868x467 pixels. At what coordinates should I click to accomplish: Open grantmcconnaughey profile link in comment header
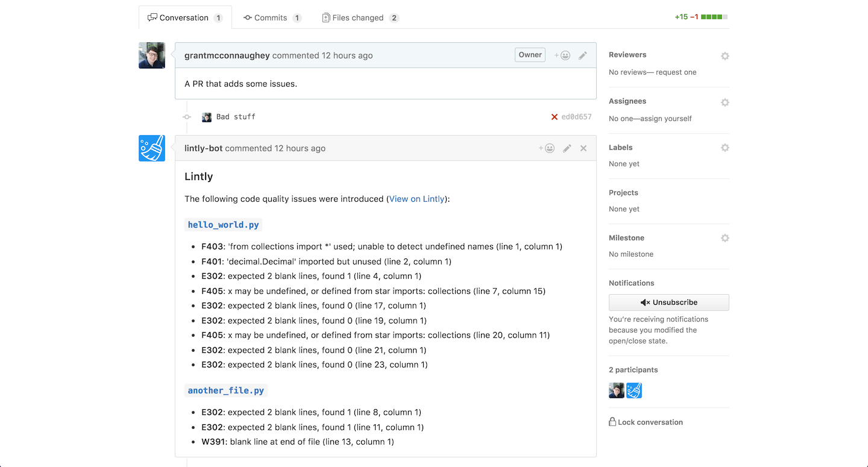click(x=227, y=55)
